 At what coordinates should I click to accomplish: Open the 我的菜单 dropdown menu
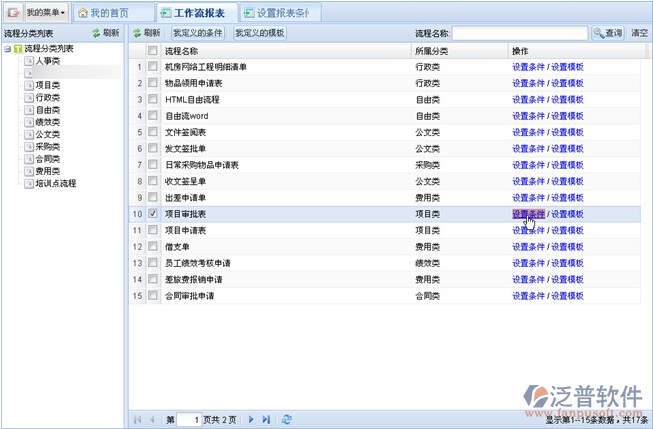46,13
